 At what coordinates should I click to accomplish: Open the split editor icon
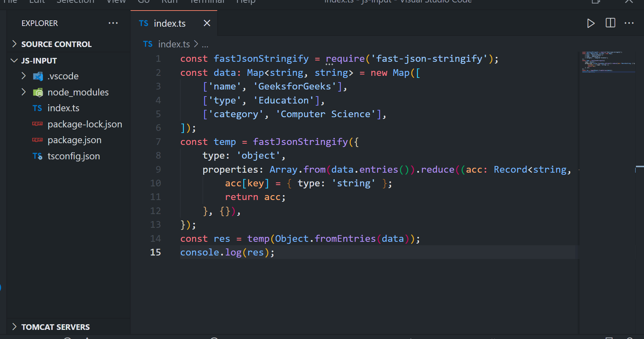(610, 23)
